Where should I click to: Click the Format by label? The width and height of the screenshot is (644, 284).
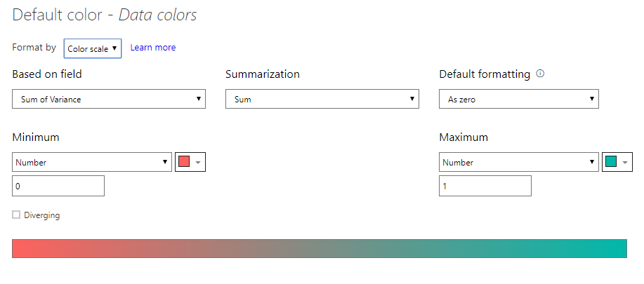coord(34,48)
